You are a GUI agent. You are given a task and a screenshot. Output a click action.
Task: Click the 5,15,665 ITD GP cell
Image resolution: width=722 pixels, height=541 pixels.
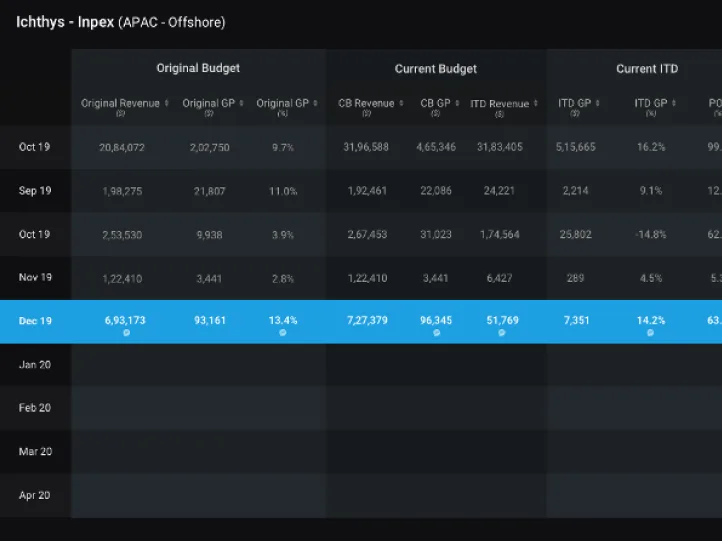[x=576, y=147]
